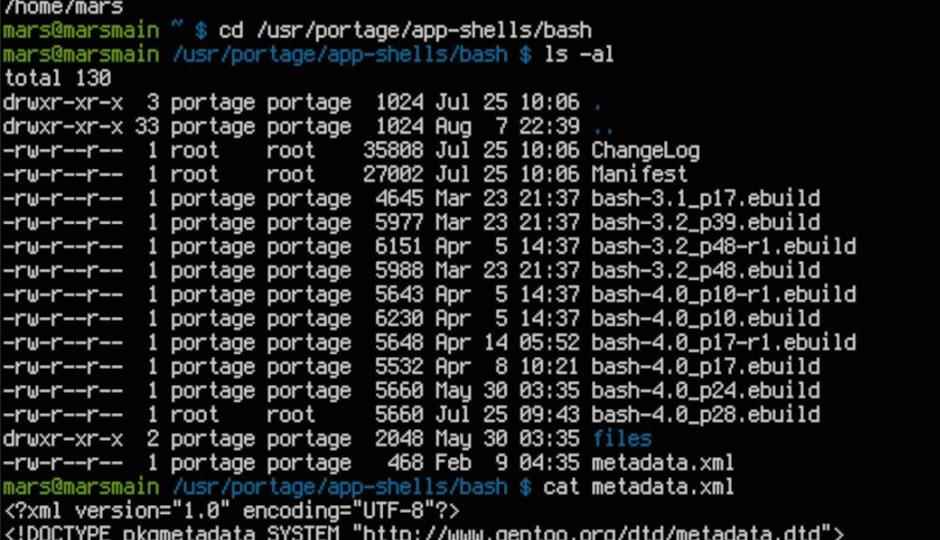This screenshot has height=540, width=940.
Task: Select bash-4.0_p10.ebuild entry
Action: (x=706, y=319)
